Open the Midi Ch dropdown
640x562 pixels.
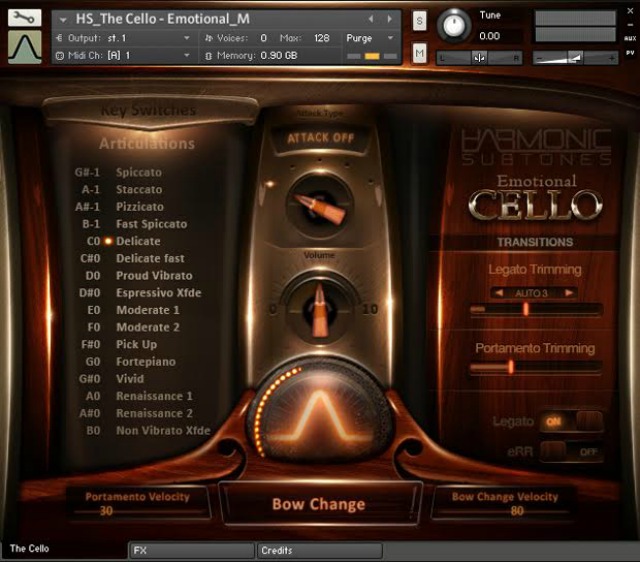[x=122, y=56]
